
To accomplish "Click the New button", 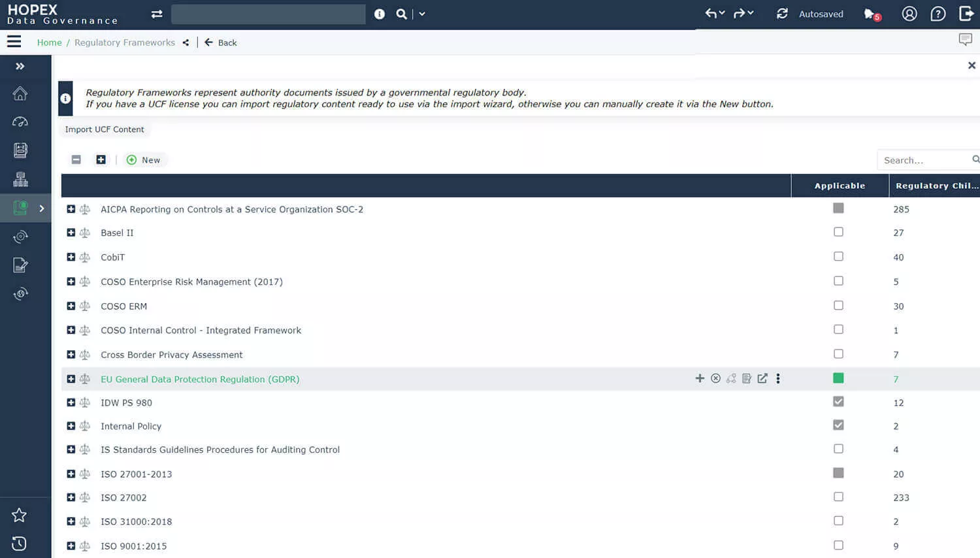I will (144, 160).
